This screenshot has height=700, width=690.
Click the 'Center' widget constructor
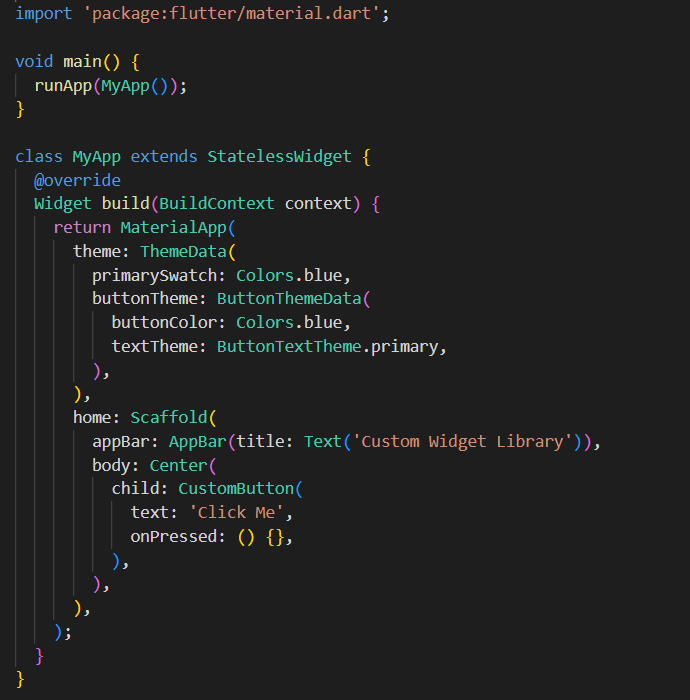coord(179,466)
